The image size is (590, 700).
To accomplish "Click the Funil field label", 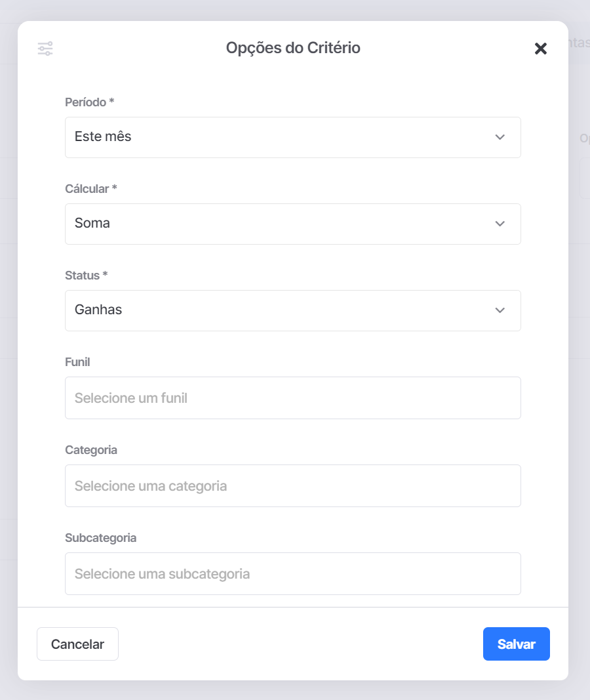I will pyautogui.click(x=77, y=362).
